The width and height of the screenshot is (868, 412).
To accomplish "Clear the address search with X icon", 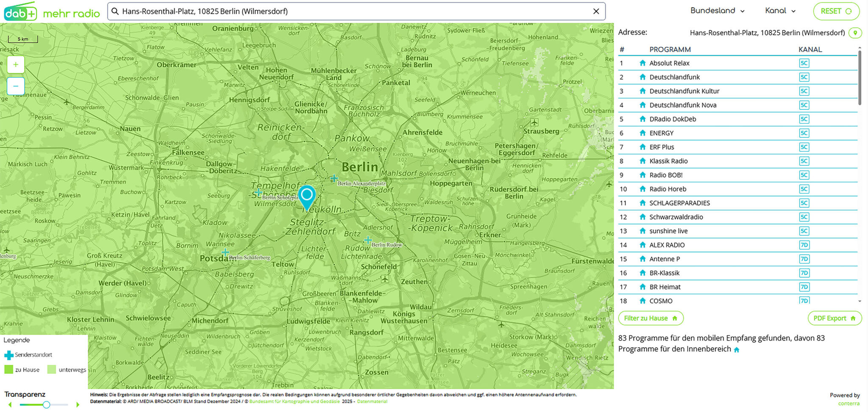I will tap(596, 11).
